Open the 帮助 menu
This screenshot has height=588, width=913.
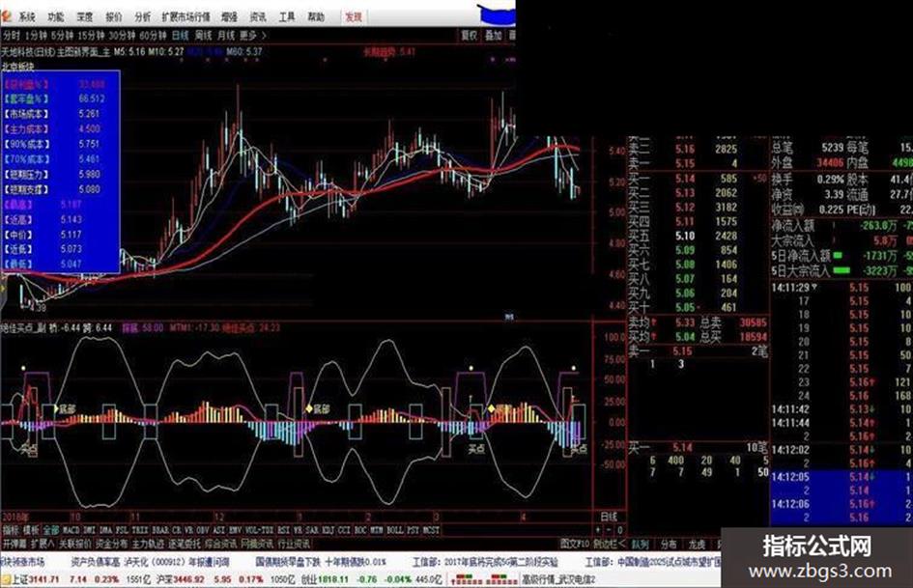click(316, 16)
